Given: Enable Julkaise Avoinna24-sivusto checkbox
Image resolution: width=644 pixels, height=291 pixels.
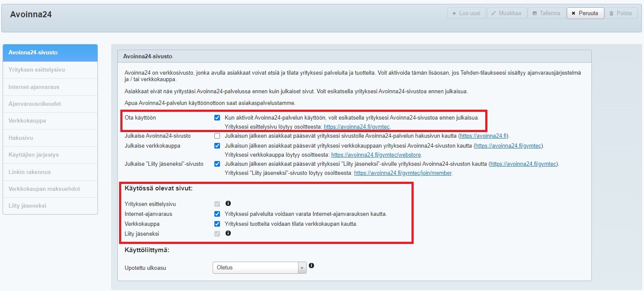Looking at the screenshot, I should coord(217,136).
